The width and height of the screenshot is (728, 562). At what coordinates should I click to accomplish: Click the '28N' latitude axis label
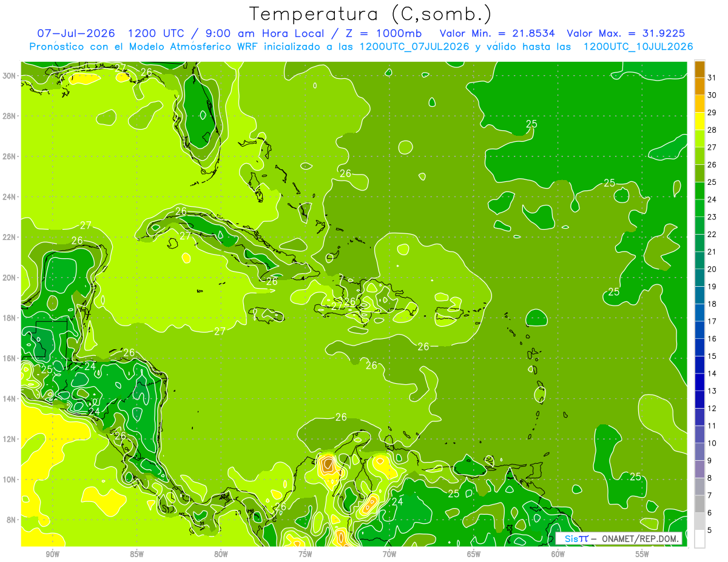10,116
